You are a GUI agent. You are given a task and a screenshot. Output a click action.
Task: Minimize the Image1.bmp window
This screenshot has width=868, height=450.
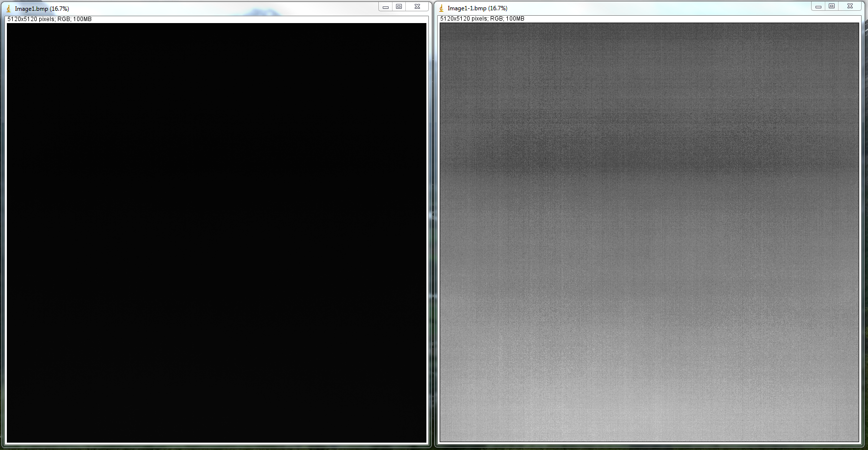coord(386,6)
